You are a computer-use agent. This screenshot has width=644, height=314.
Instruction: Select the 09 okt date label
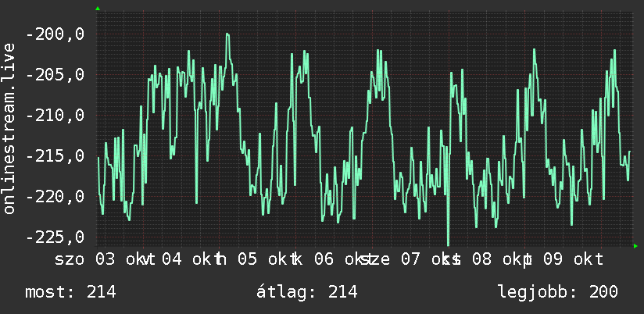(x=574, y=260)
